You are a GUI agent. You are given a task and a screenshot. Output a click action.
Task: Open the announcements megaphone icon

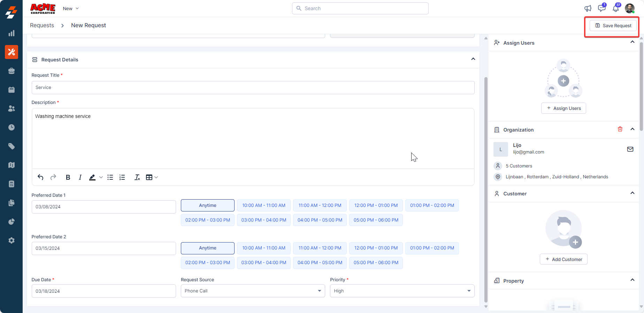click(588, 8)
